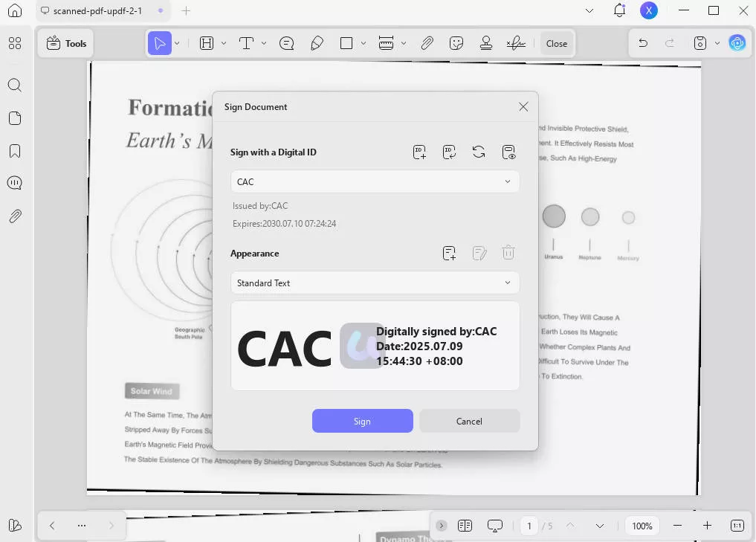
Task: Toggle the page display layout icon
Action: click(x=465, y=526)
